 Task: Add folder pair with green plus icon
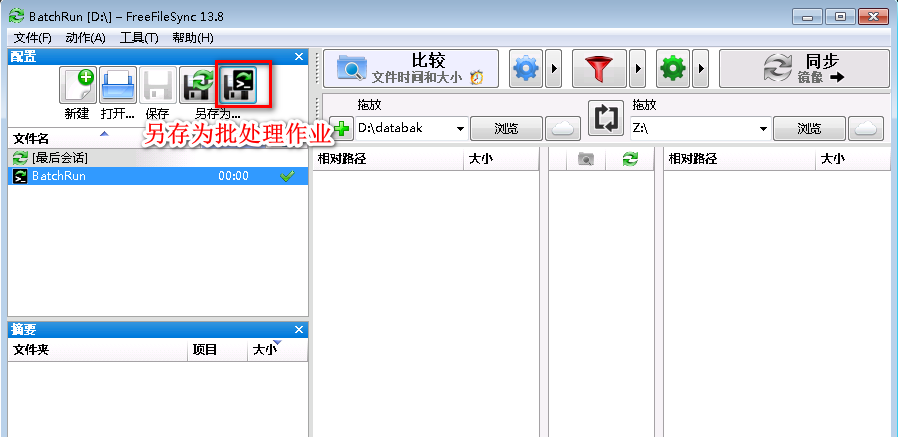[x=342, y=129]
